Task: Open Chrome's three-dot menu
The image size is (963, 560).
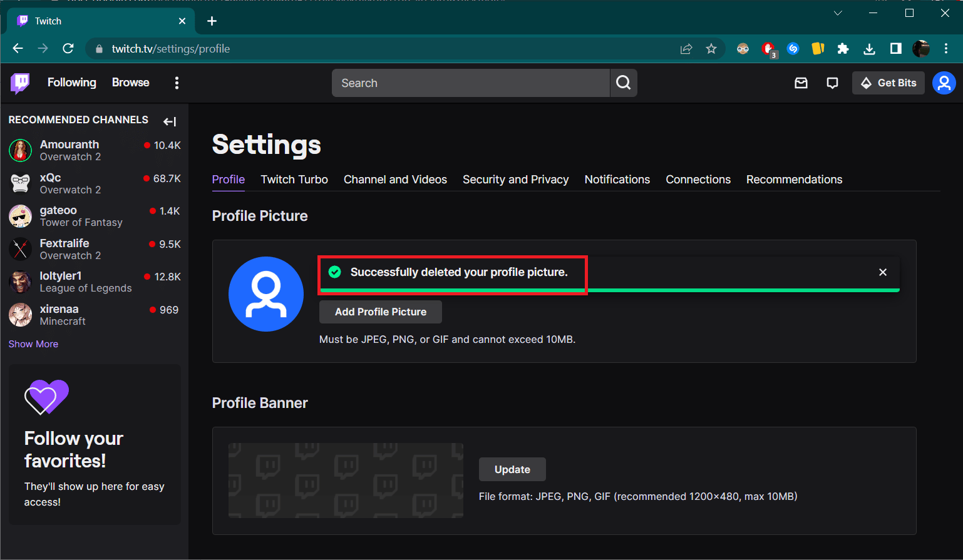Action: (x=946, y=49)
